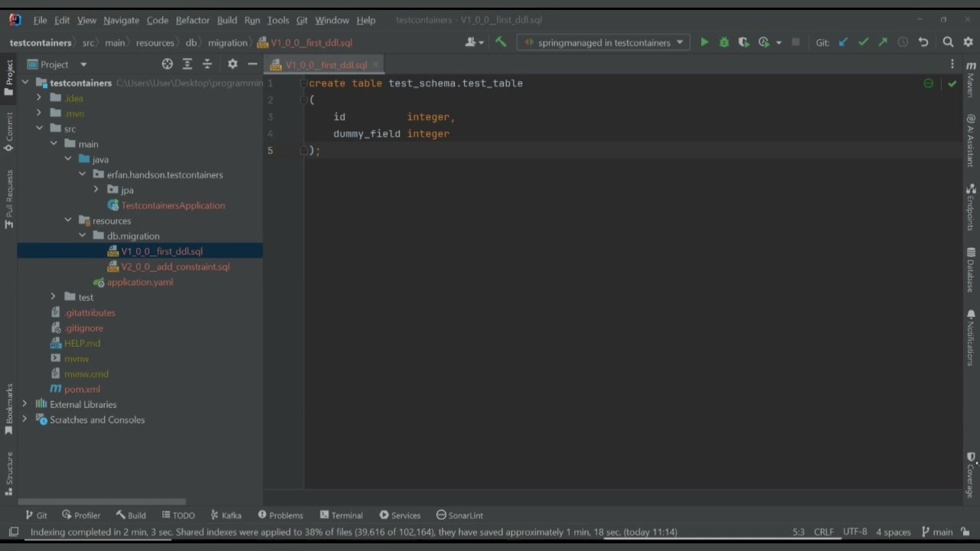980x551 pixels.
Task: Open the springmanaged run configuration dropdown
Action: click(x=603, y=43)
